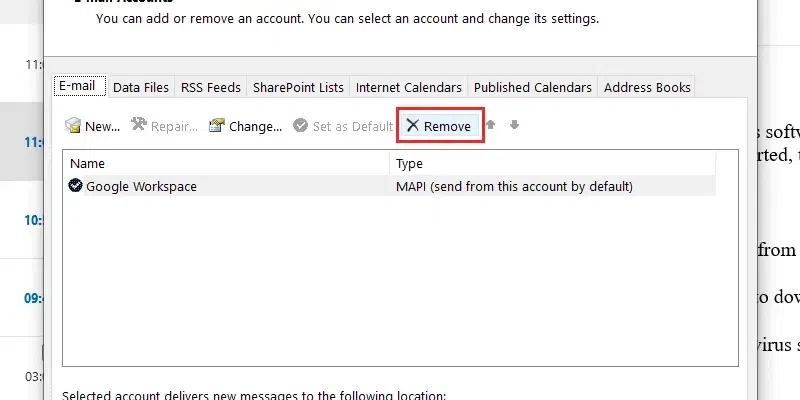Move selected account down with arrow
Image resolution: width=800 pixels, height=400 pixels.
pyautogui.click(x=514, y=124)
